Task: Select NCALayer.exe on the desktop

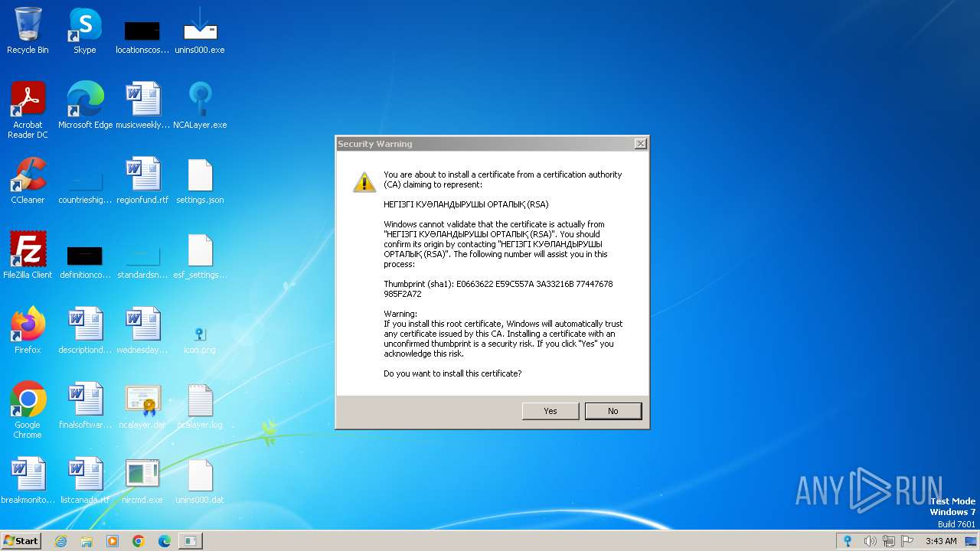Action: click(200, 106)
